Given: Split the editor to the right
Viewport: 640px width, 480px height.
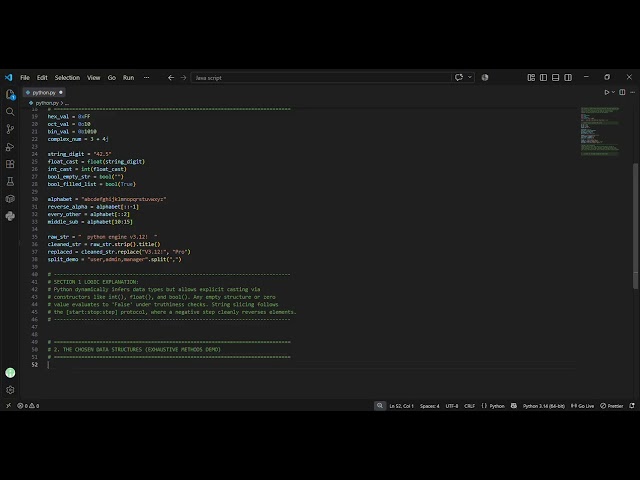Looking at the screenshot, I should tap(622, 93).
